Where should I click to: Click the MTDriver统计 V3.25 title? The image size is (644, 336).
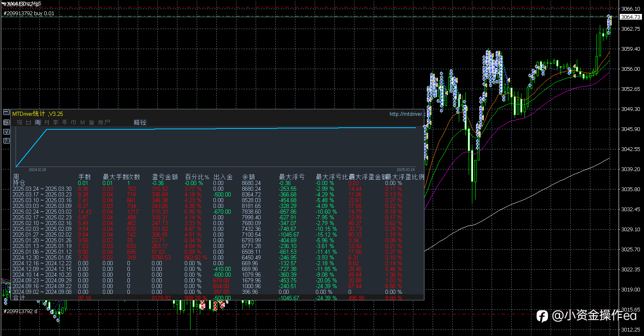tap(38, 114)
